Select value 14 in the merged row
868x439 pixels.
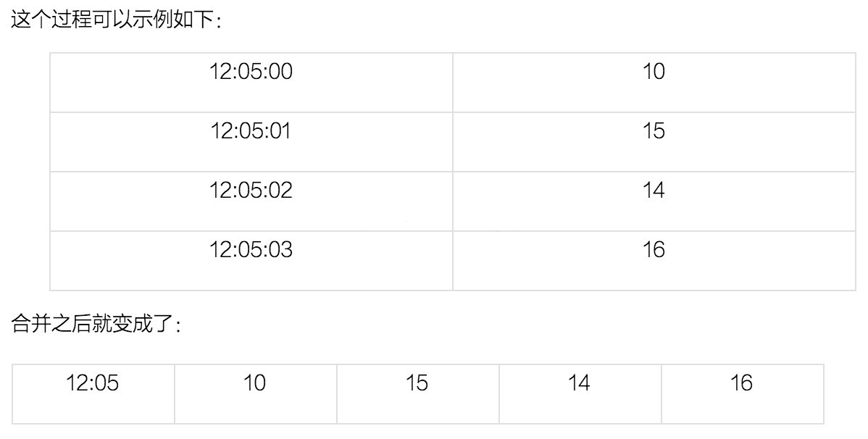(x=580, y=394)
